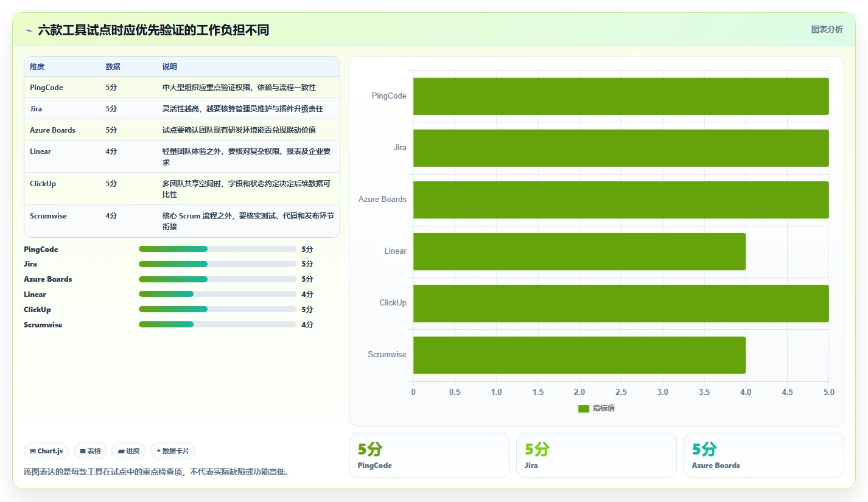868x502 pixels.
Task: Click description 中大型组织应重点验证权限
Action: tap(239, 88)
